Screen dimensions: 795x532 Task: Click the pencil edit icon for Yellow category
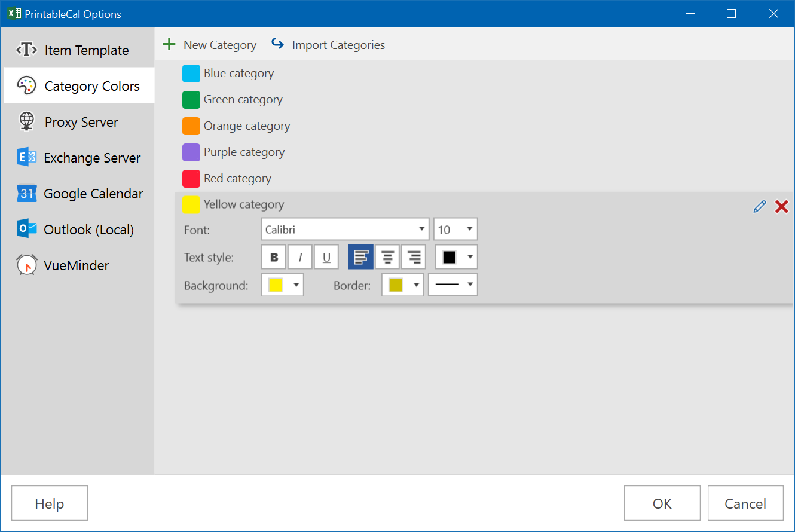760,207
